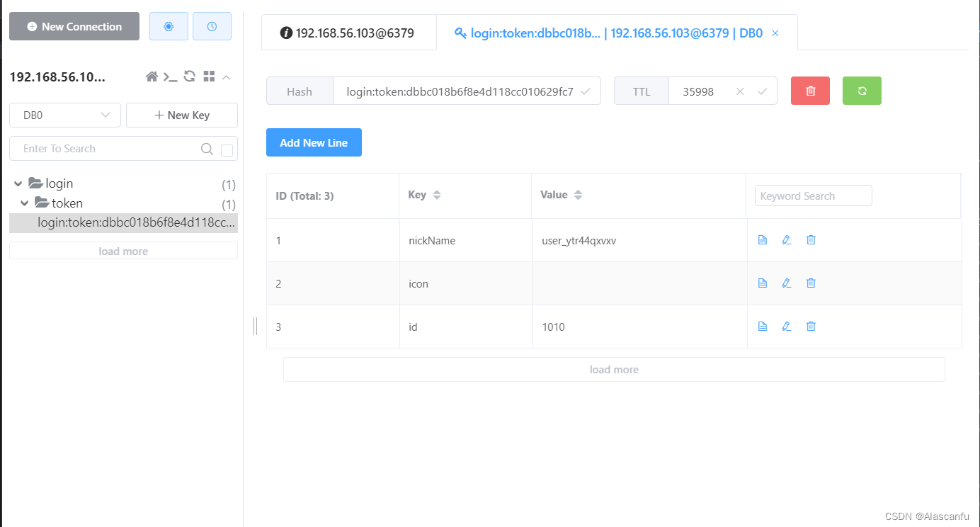Click the key search magnifier icon

207,149
